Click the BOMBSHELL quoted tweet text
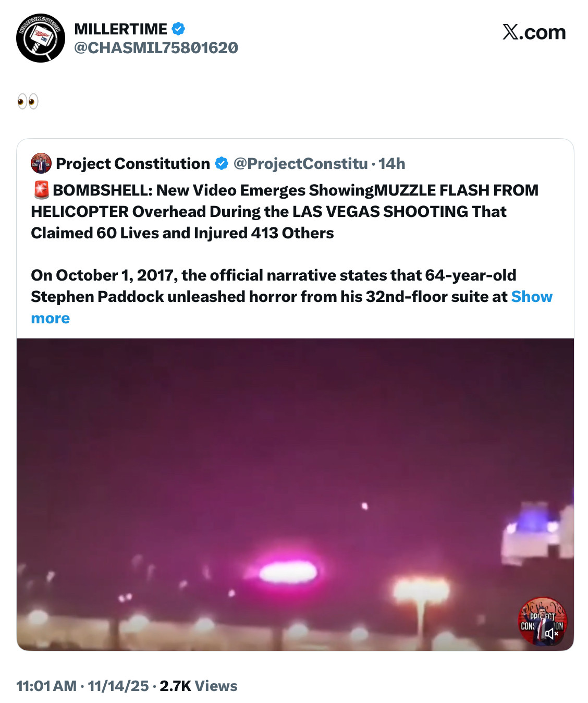Viewport: 588px width, 703px height. tap(285, 211)
